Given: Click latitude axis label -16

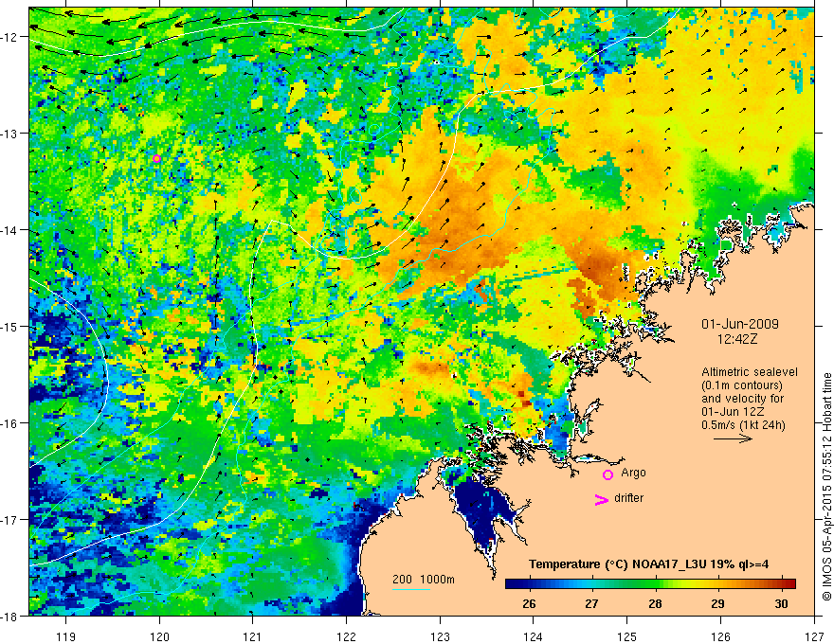Looking at the screenshot, I should tap(10, 423).
